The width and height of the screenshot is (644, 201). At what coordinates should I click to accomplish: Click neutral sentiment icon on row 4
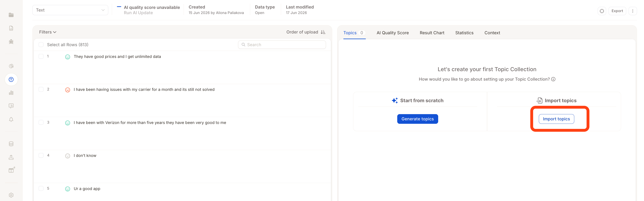(67, 156)
